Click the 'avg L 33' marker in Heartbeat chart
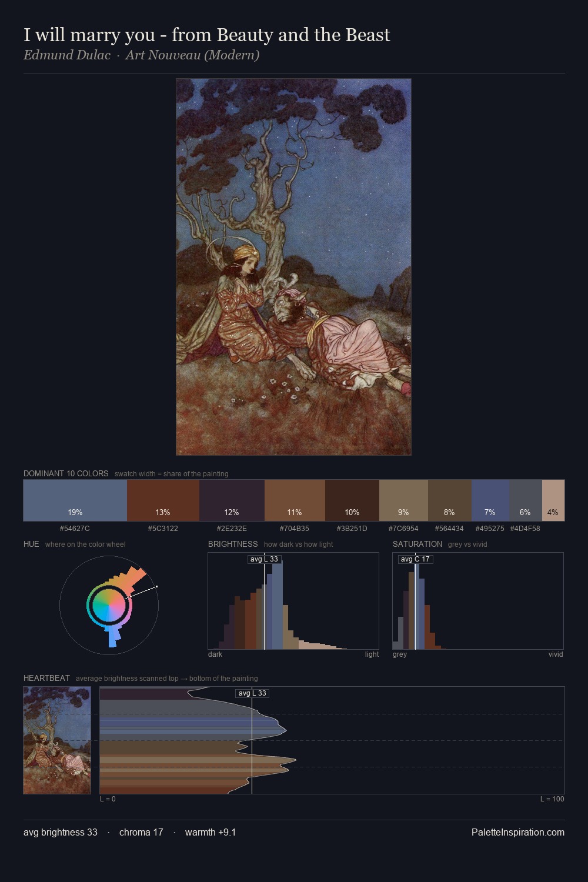Screen dimensions: 588x882 coord(252,693)
